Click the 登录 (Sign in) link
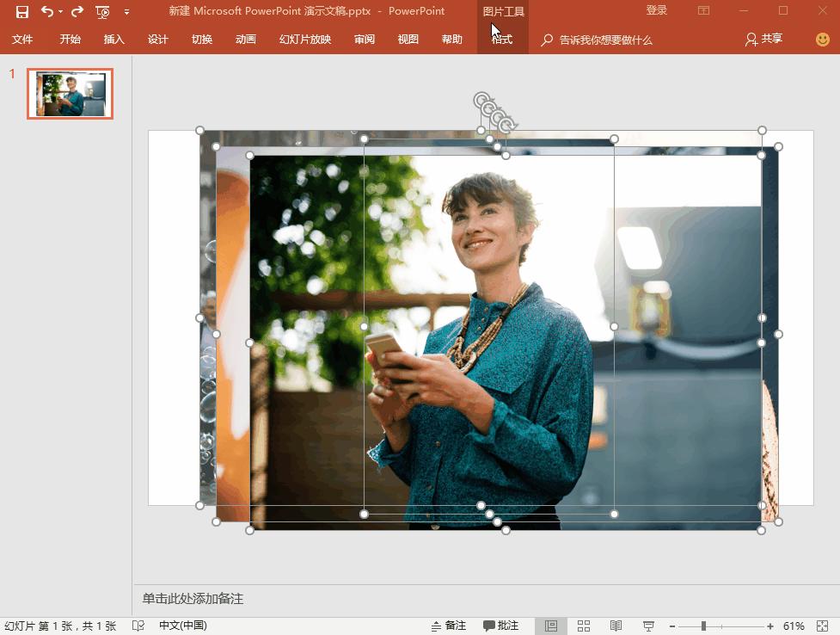The image size is (840, 635). pos(656,9)
